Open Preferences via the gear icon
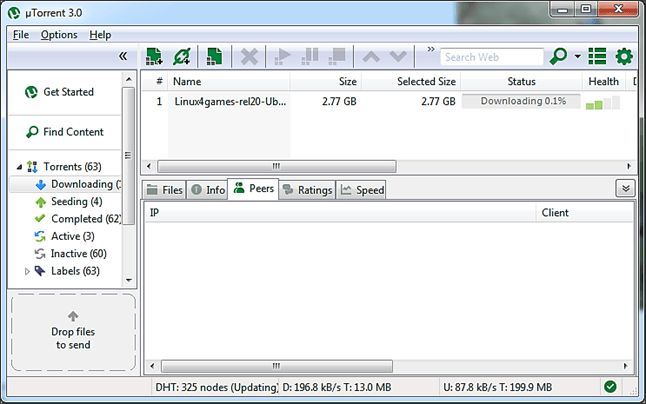 point(624,56)
